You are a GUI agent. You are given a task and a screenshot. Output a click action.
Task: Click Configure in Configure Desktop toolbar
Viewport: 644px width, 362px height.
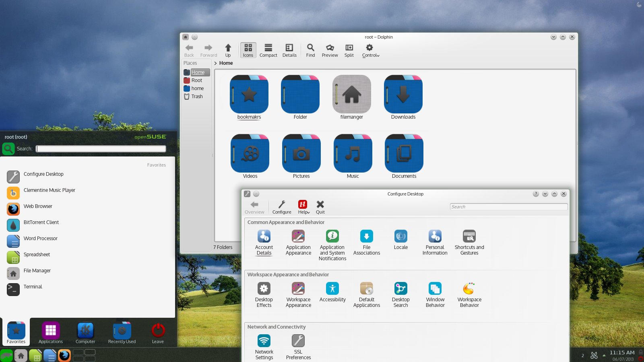click(282, 207)
